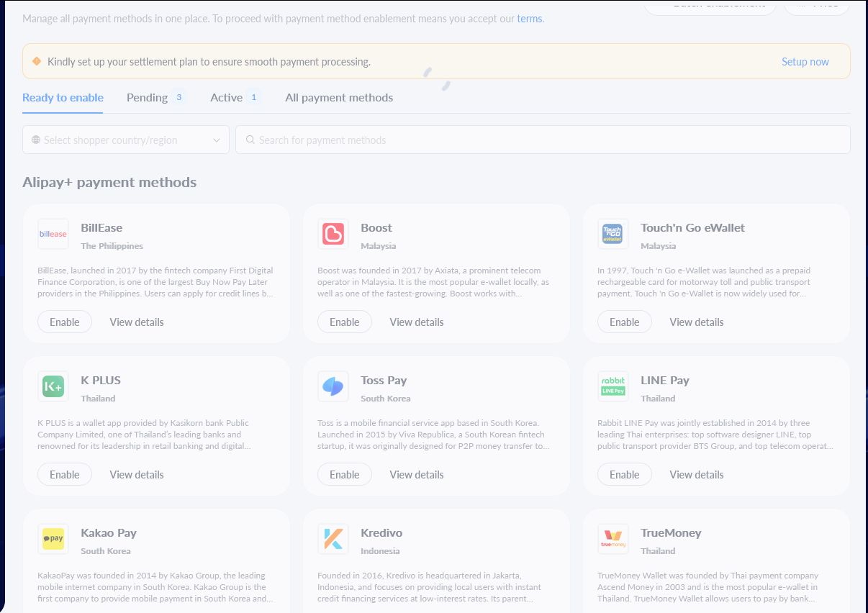Click the BillEase card title
The image size is (868, 613).
(101, 228)
